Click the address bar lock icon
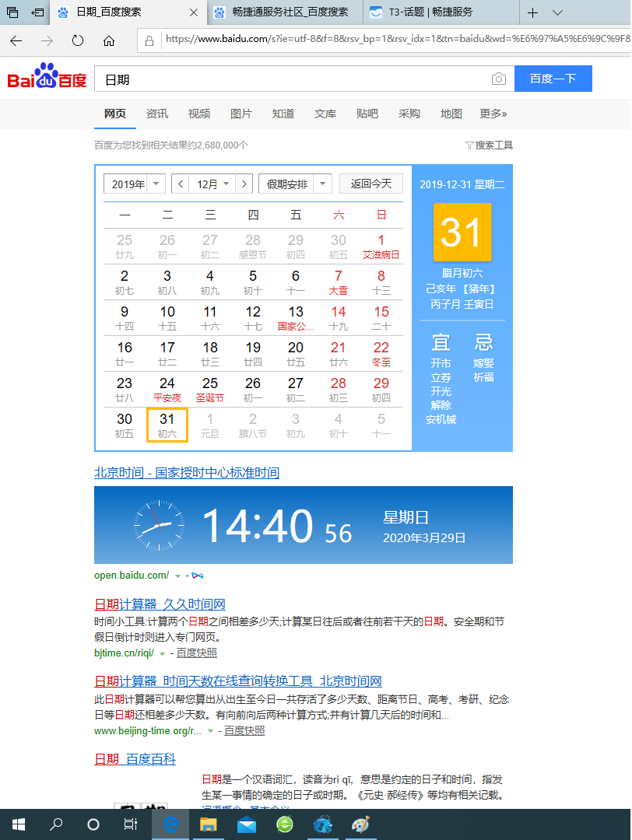Image resolution: width=632 pixels, height=840 pixels. coord(149,40)
